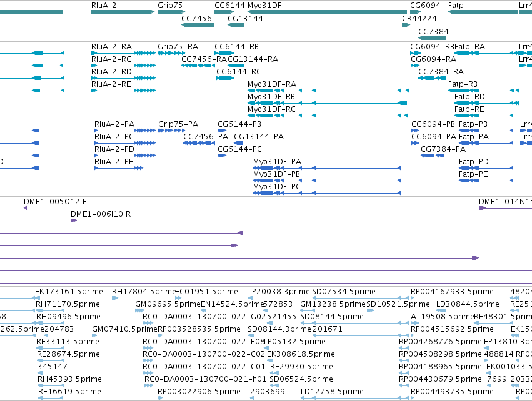Select protein CG6094-PB
532x401 pixels.
415,131
